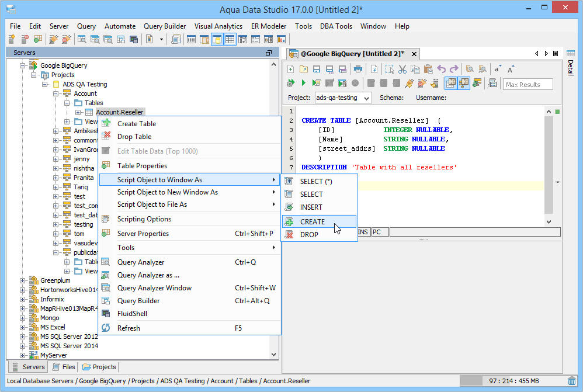
Task: Select the Informix server in tree
Action: [x=52, y=299]
